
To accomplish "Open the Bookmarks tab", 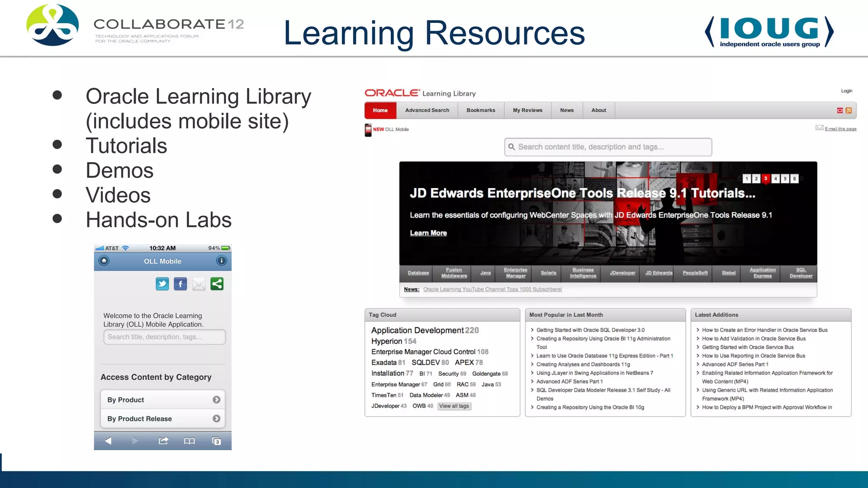I will (481, 110).
